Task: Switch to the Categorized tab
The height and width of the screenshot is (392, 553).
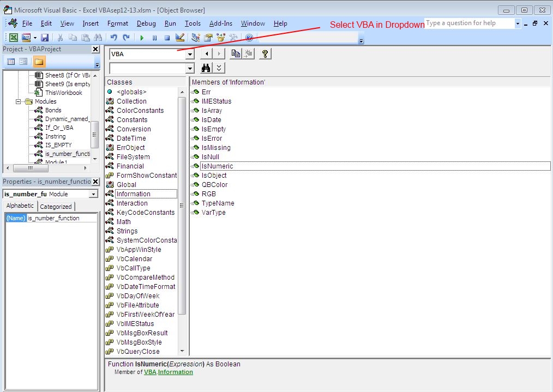Action: [56, 207]
